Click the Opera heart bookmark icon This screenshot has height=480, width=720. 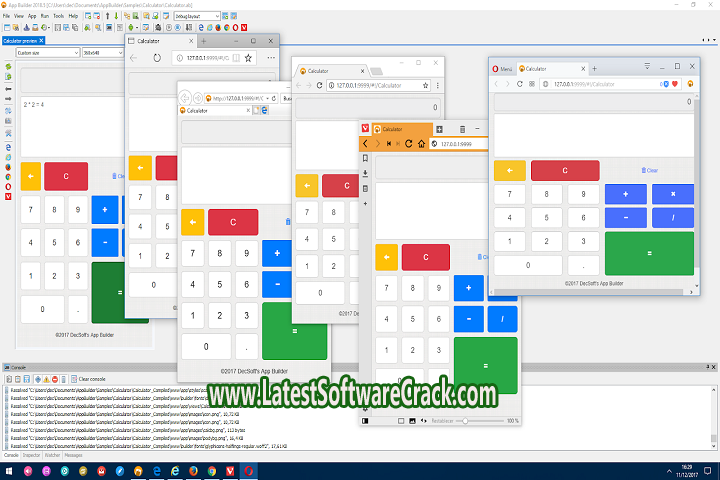[676, 84]
